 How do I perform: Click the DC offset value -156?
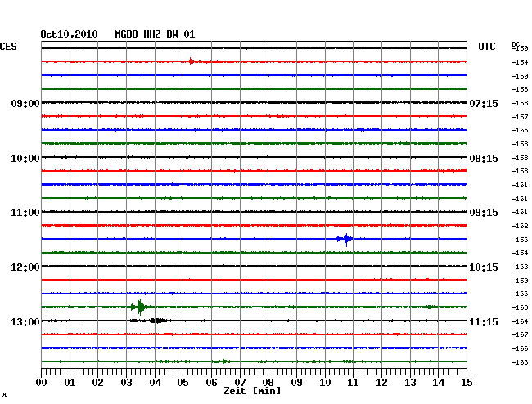click(520, 240)
